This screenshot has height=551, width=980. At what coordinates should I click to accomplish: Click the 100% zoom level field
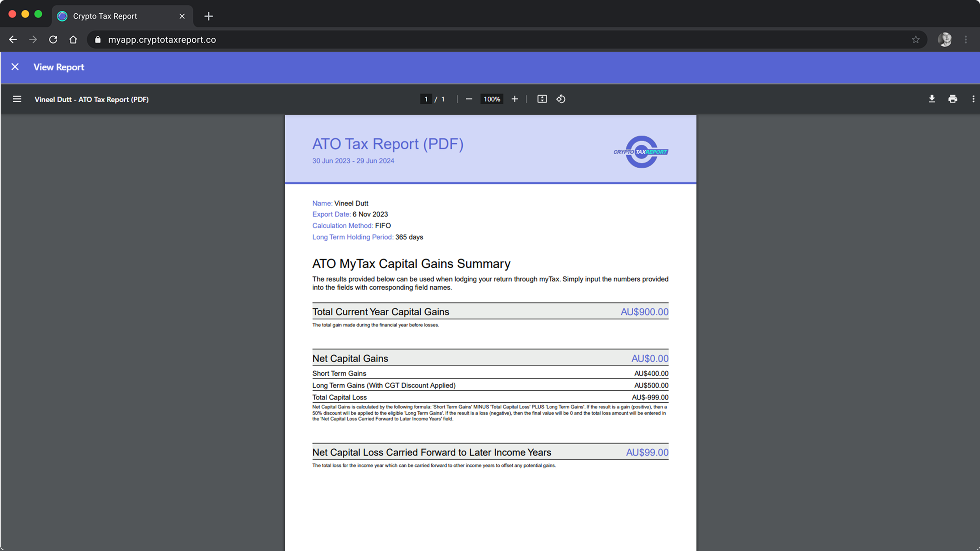[492, 99]
